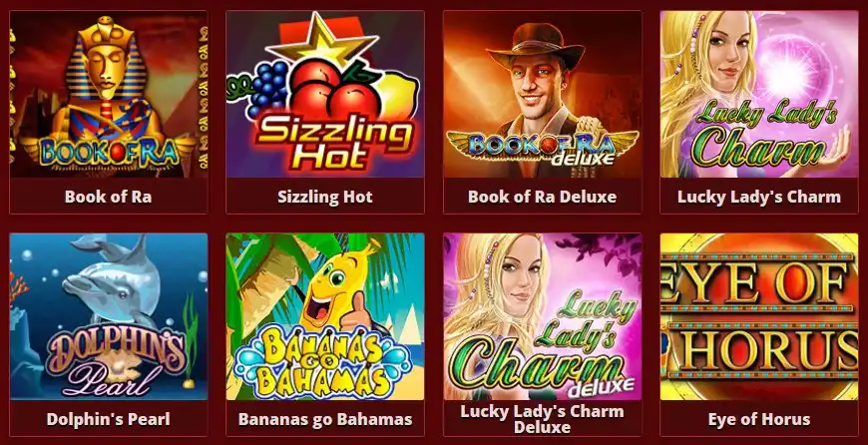Open the Sizzling Hot fruit thumbnail
868x445 pixels.
(325, 94)
